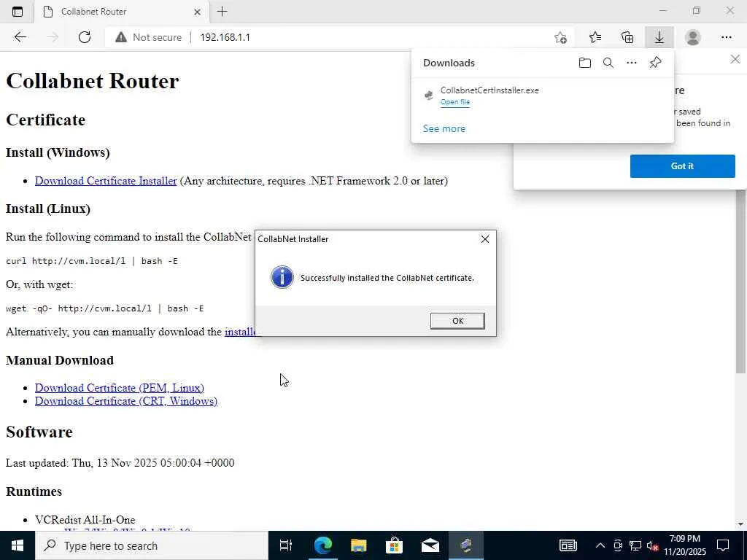
Task: Click the taskbar clock showing 7:09 PM
Action: pyautogui.click(x=685, y=545)
